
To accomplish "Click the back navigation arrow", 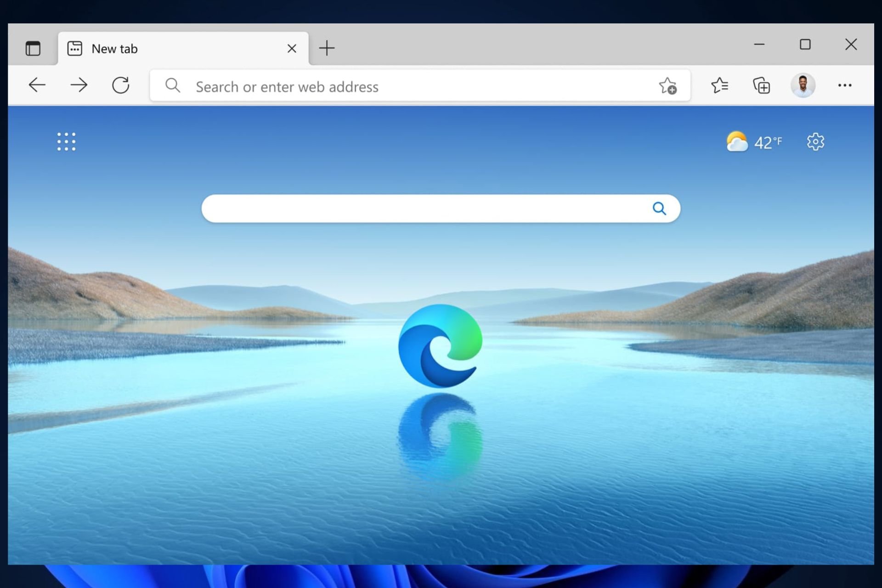I will (x=36, y=86).
